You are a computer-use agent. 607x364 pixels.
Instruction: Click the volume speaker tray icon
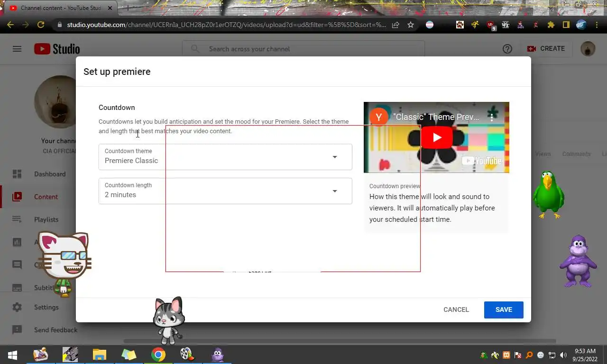point(563,355)
